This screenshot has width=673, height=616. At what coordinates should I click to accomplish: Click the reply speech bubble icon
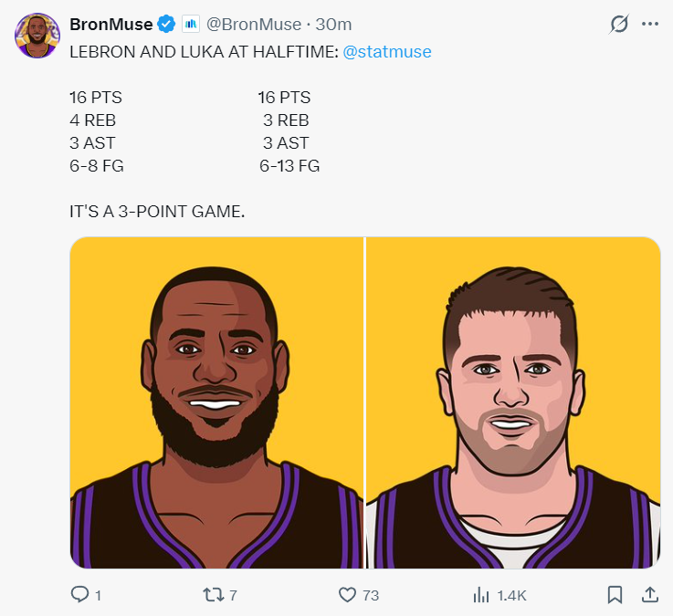pos(80,595)
